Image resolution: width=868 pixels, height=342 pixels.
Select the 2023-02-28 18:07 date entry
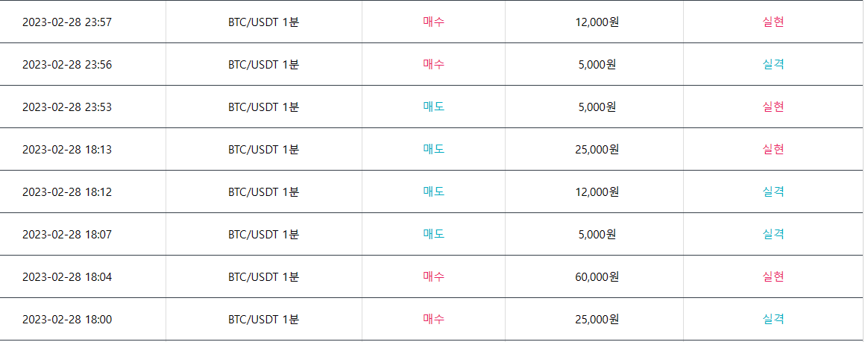(x=67, y=234)
